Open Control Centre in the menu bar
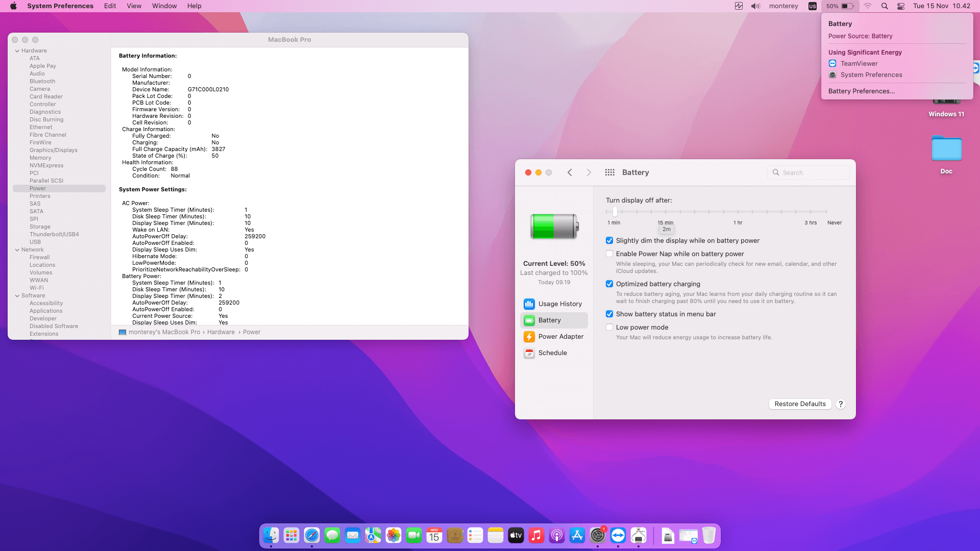 pos(901,6)
